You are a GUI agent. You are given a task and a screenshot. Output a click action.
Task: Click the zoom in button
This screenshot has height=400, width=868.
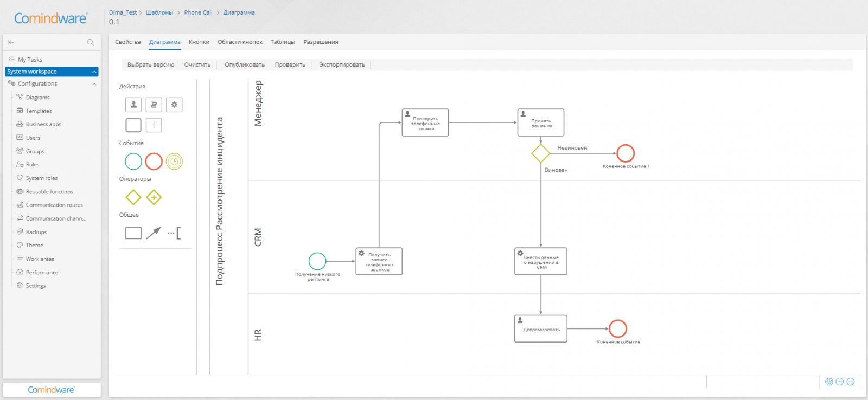pos(840,382)
